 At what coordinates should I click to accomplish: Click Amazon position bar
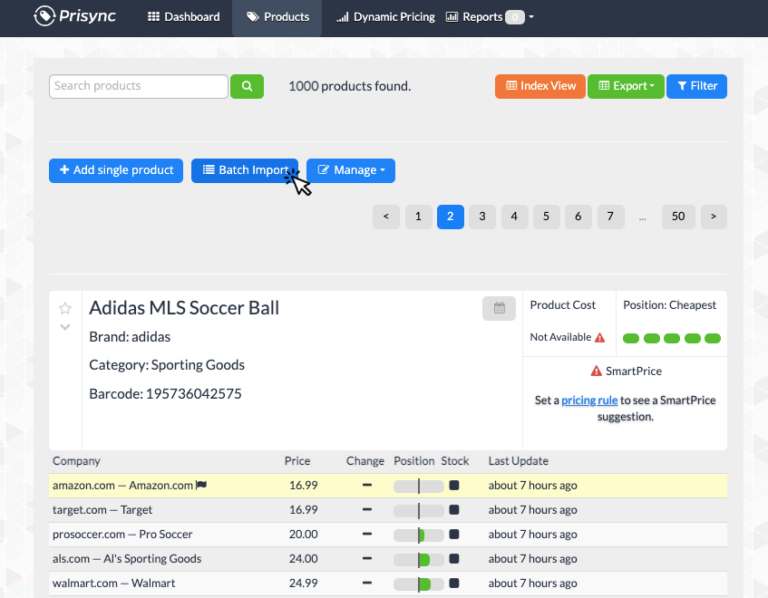419,486
